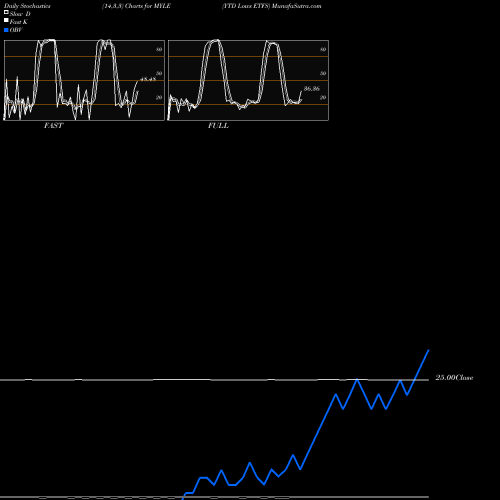
Task: Click the 20 level label in FAST chart
Action: click(159, 97)
